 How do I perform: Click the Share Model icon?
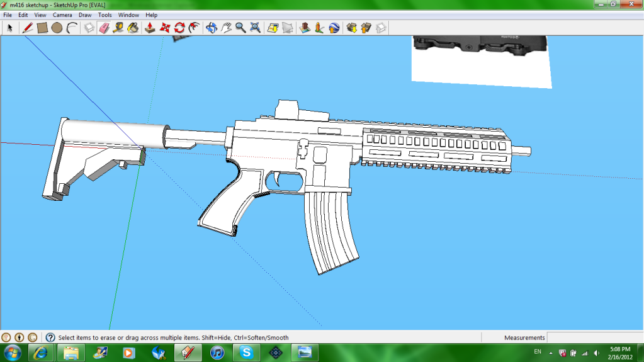pos(366,28)
